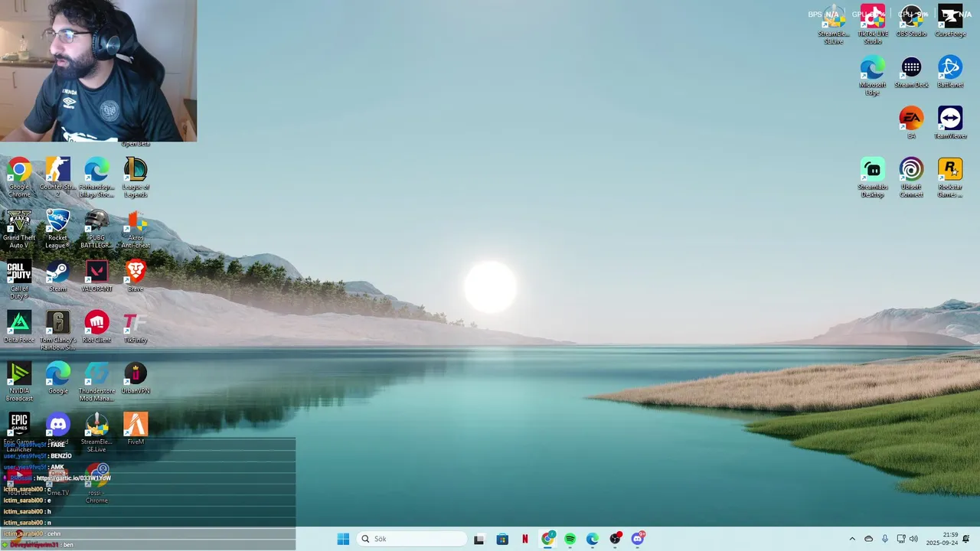This screenshot has height=551, width=980.
Task: Launch Counter-Strike 2 desktop icon
Action: coord(57,178)
